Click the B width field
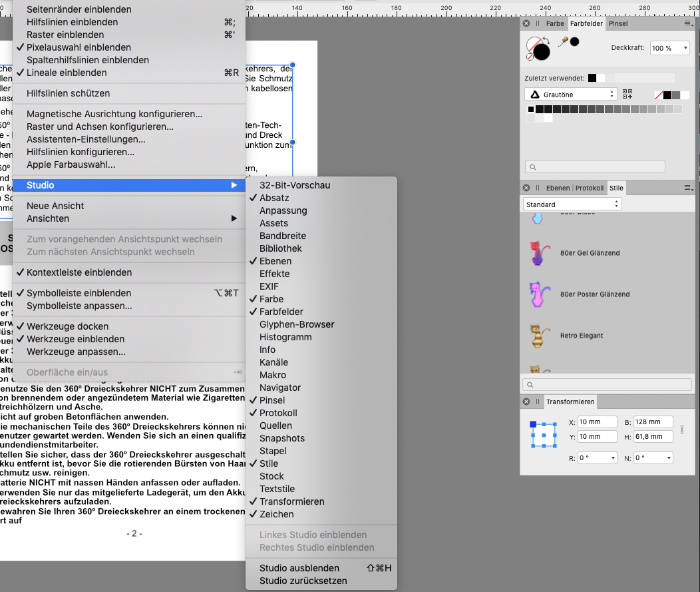Screen dimensions: 700x592 (x=653, y=422)
